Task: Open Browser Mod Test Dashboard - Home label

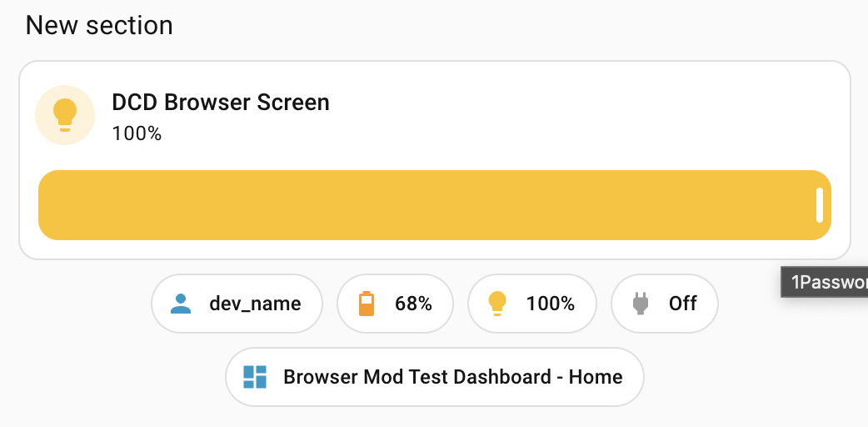Action: pyautogui.click(x=453, y=377)
